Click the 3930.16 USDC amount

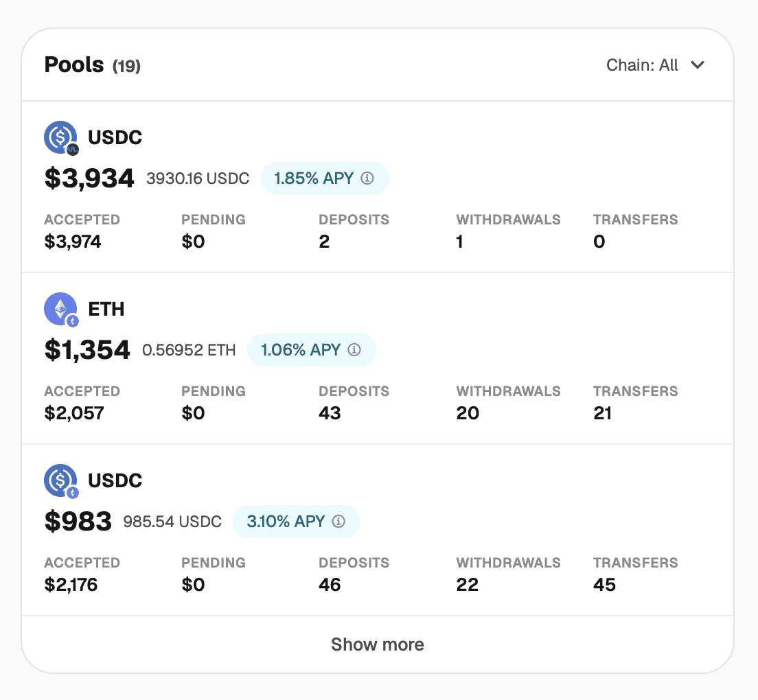click(x=198, y=178)
